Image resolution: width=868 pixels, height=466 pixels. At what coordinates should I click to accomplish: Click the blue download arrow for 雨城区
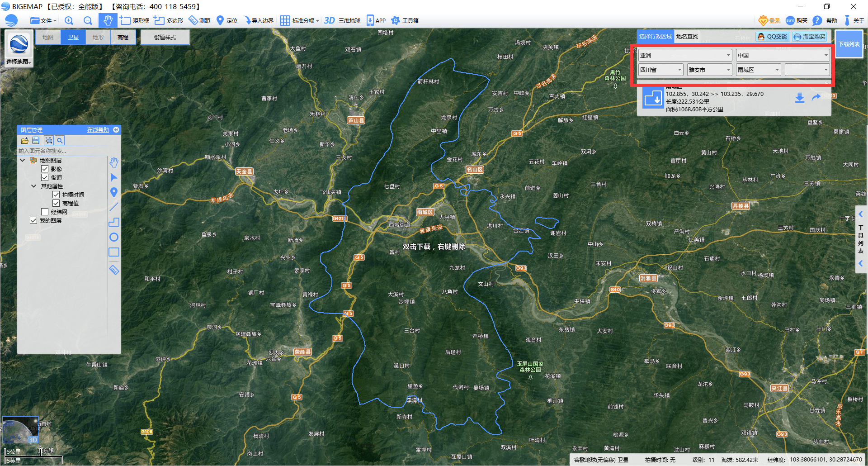pyautogui.click(x=800, y=98)
